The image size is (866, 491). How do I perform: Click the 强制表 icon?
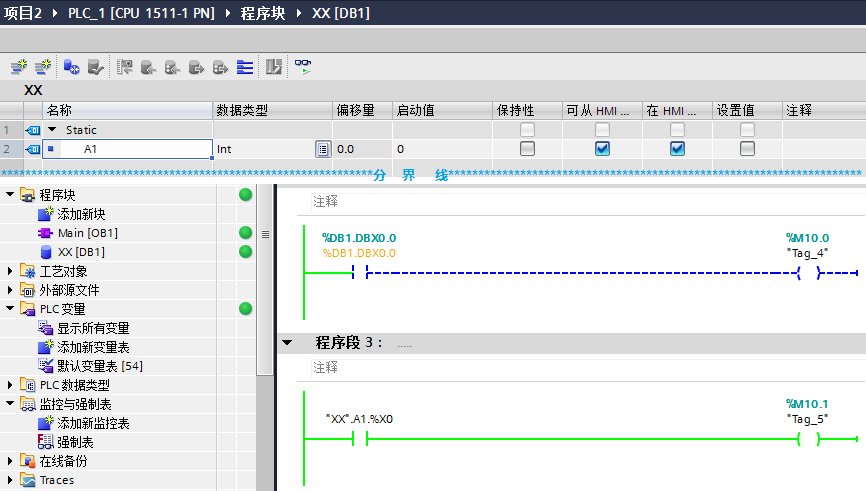[x=45, y=442]
